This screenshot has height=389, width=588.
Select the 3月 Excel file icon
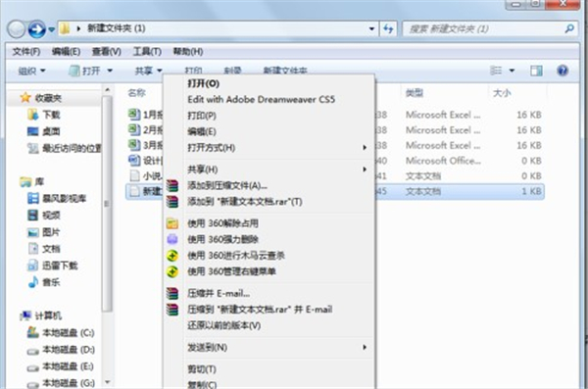[134, 145]
